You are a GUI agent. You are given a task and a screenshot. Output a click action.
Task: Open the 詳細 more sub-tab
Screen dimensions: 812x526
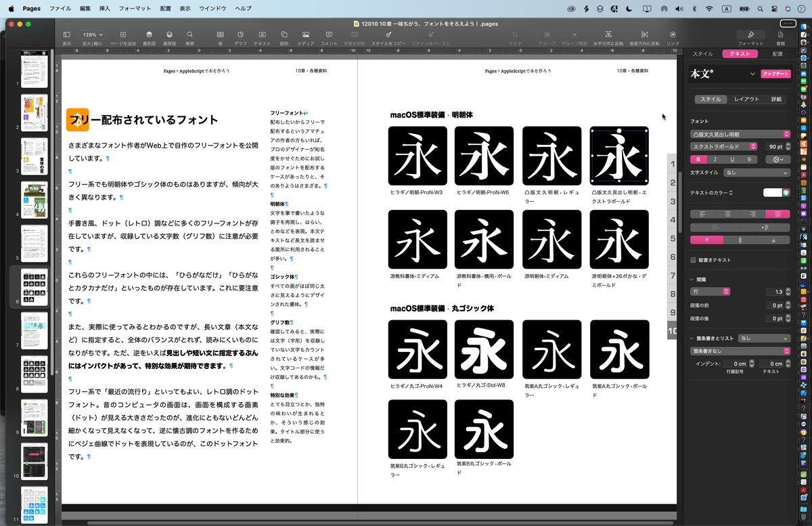tap(776, 99)
